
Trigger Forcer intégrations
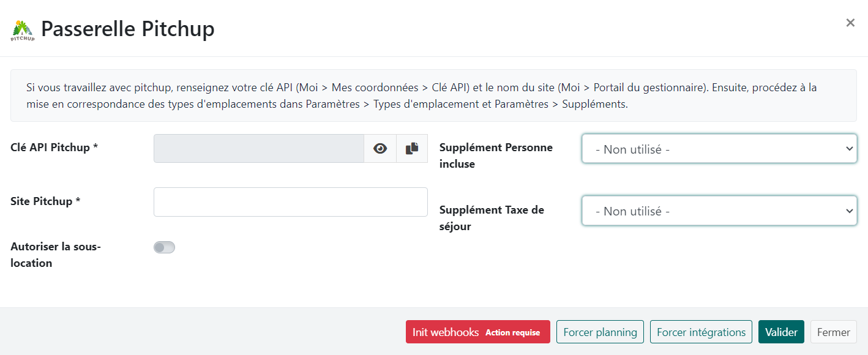tap(701, 332)
